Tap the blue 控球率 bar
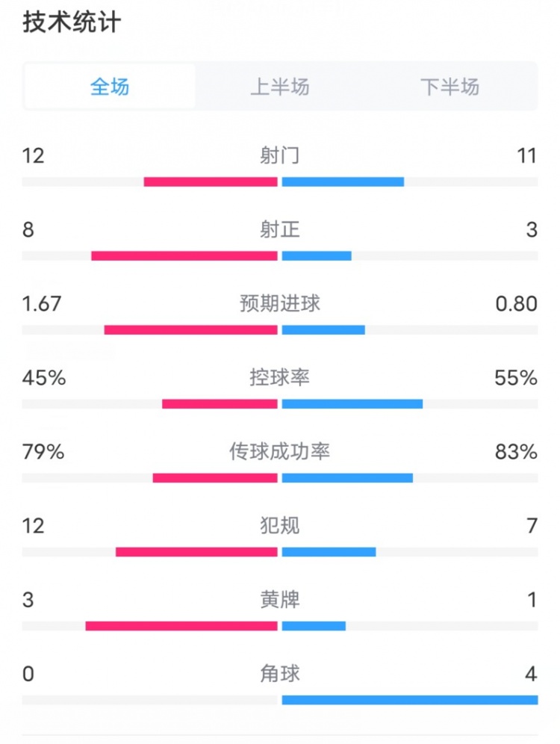This screenshot has width=560, height=744. pyautogui.click(x=352, y=404)
